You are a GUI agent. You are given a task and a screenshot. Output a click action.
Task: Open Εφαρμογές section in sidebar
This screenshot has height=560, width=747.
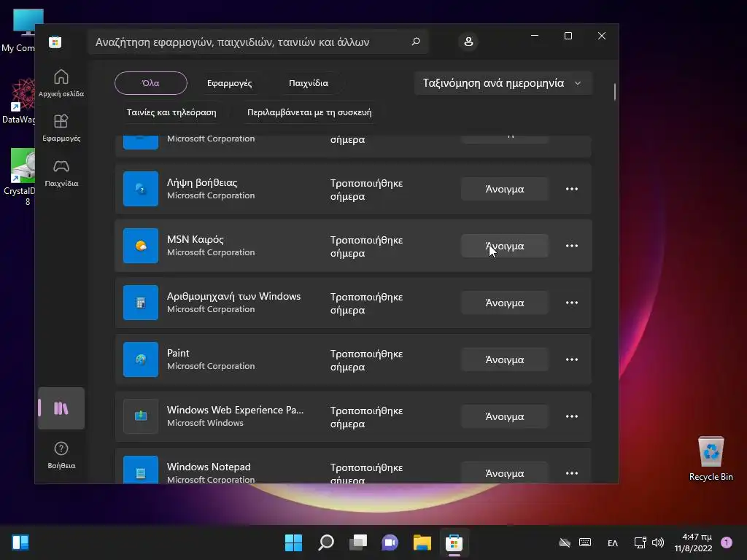point(61,128)
